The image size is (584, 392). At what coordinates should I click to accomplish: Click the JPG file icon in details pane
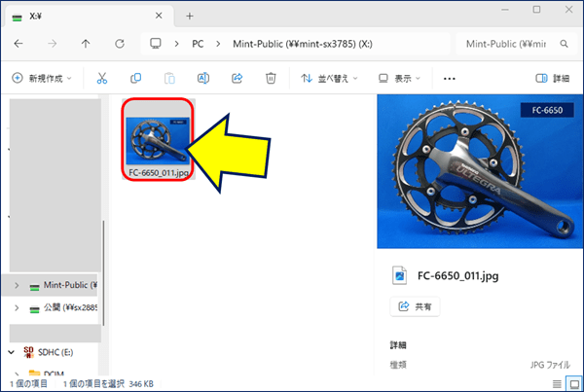(400, 275)
